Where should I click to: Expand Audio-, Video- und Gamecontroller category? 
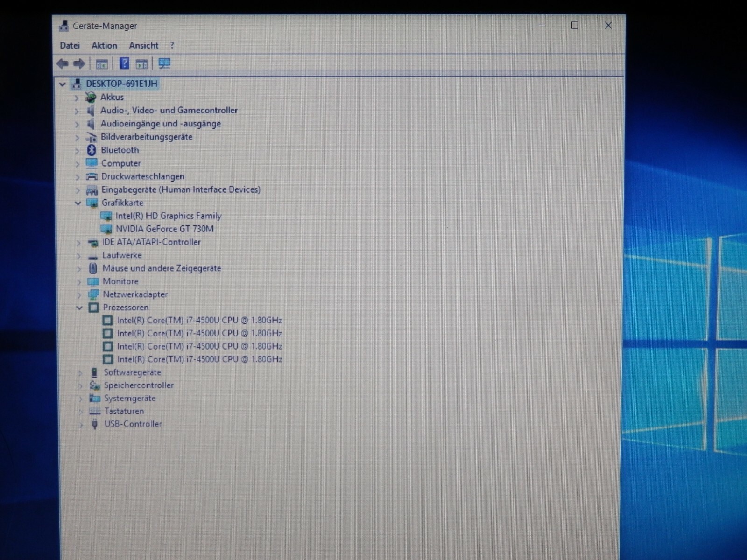click(x=77, y=111)
